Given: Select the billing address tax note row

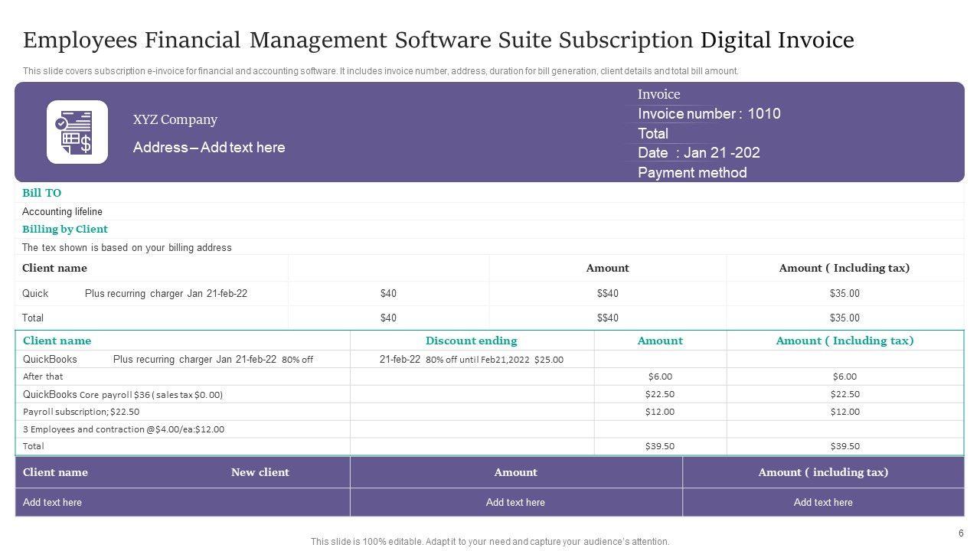Looking at the screenshot, I should (x=127, y=248).
